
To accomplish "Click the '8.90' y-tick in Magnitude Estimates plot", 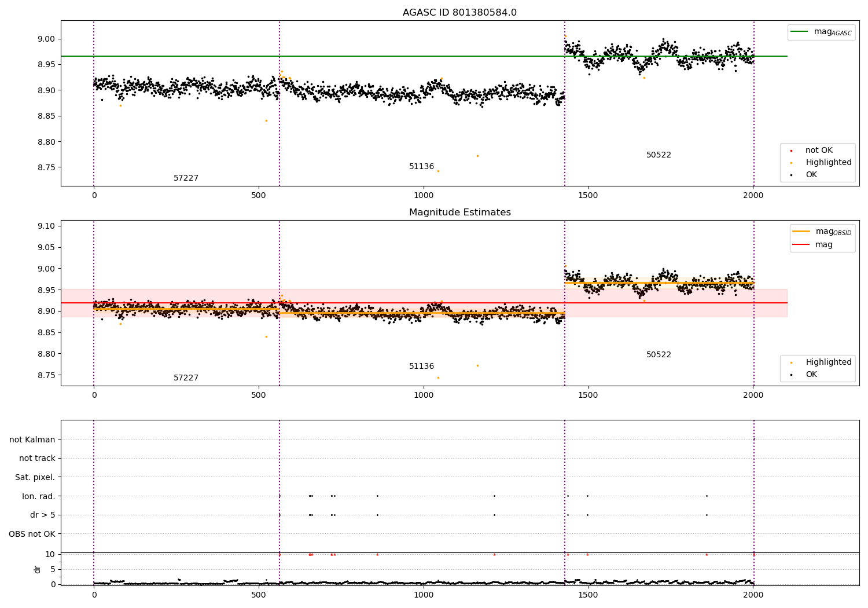I will point(46,312).
